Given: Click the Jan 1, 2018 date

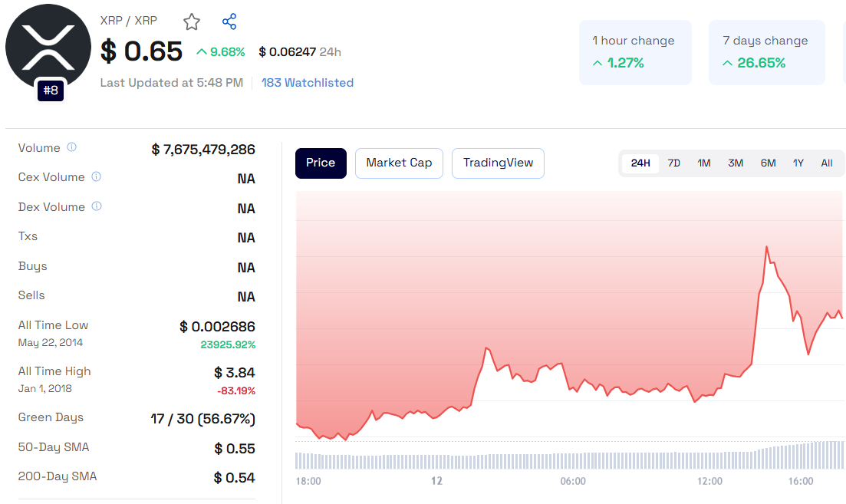Looking at the screenshot, I should click(44, 388).
